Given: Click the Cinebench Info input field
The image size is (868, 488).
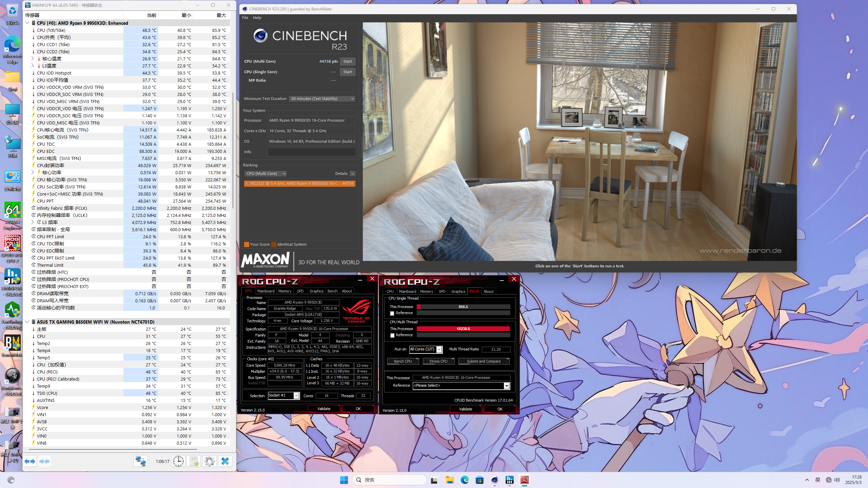Looking at the screenshot, I should pos(312,152).
